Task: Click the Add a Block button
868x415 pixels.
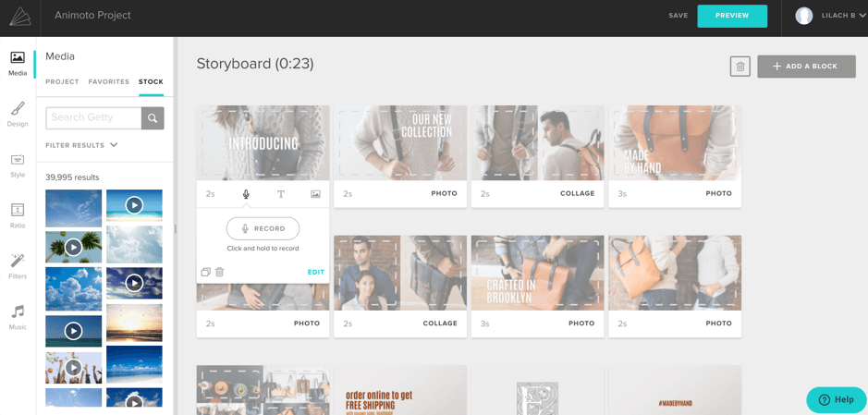Action: point(806,67)
